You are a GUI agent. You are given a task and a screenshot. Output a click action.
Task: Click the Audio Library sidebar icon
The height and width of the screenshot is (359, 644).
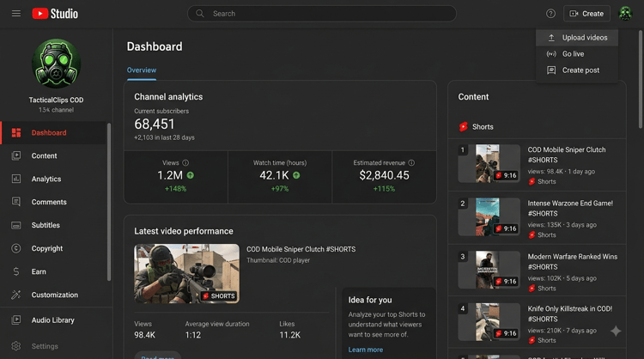click(x=16, y=319)
